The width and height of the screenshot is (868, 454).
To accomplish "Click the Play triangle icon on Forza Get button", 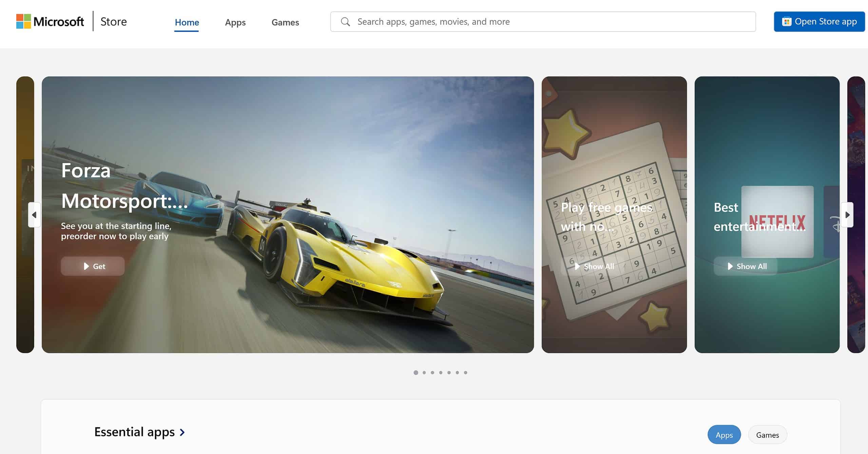I will point(85,265).
